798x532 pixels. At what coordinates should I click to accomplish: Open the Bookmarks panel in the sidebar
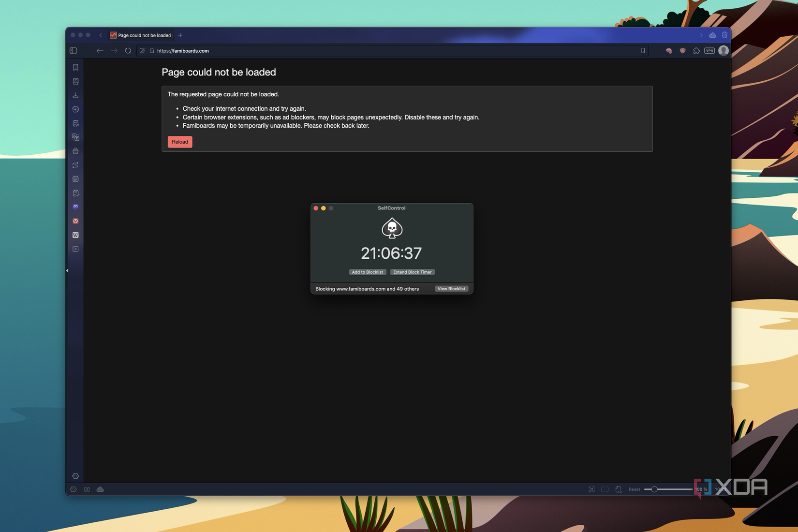[75, 67]
